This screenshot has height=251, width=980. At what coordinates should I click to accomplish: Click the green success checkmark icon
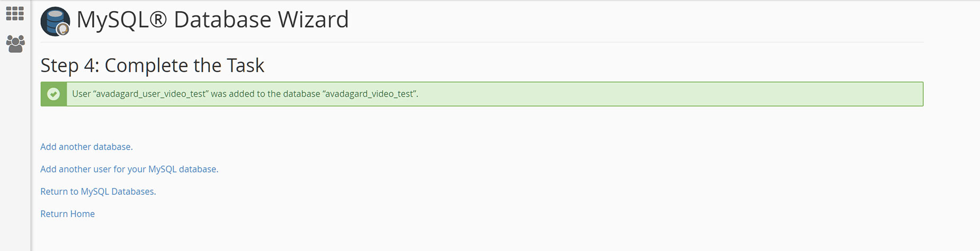54,94
